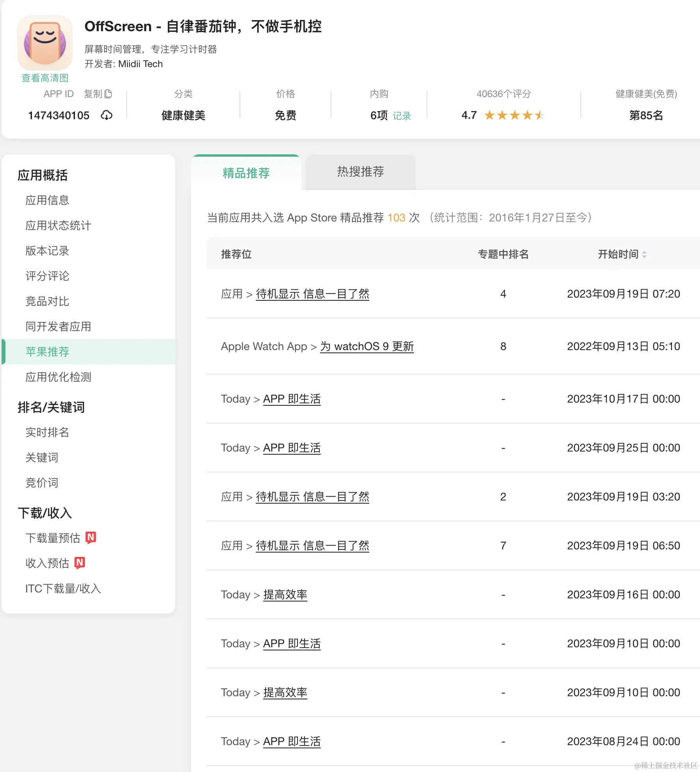Open APP 即生活 link dated 2023年09月10日
The width and height of the screenshot is (700, 772).
292,644
